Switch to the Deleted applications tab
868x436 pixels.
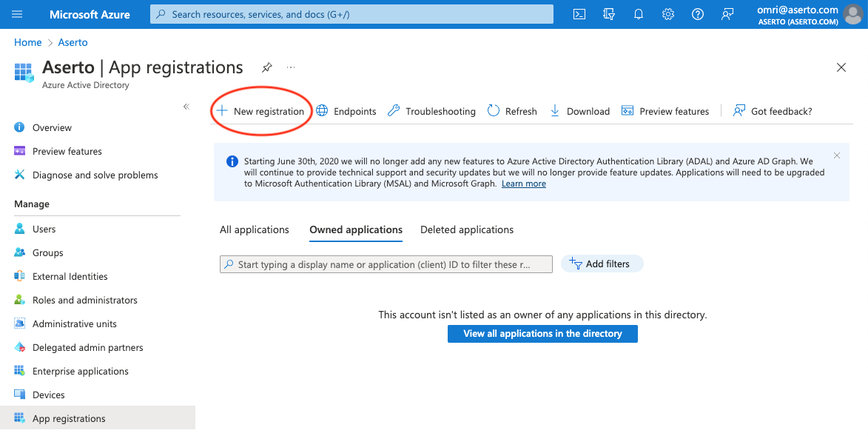tap(467, 229)
